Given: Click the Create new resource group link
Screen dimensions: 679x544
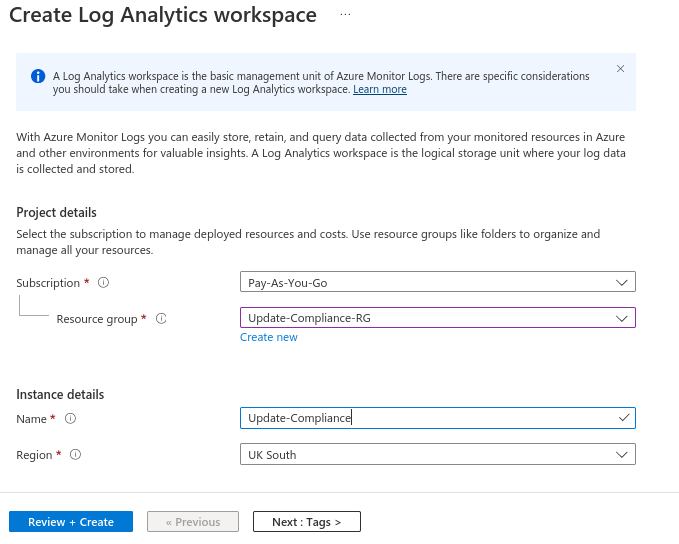Looking at the screenshot, I should pos(269,337).
